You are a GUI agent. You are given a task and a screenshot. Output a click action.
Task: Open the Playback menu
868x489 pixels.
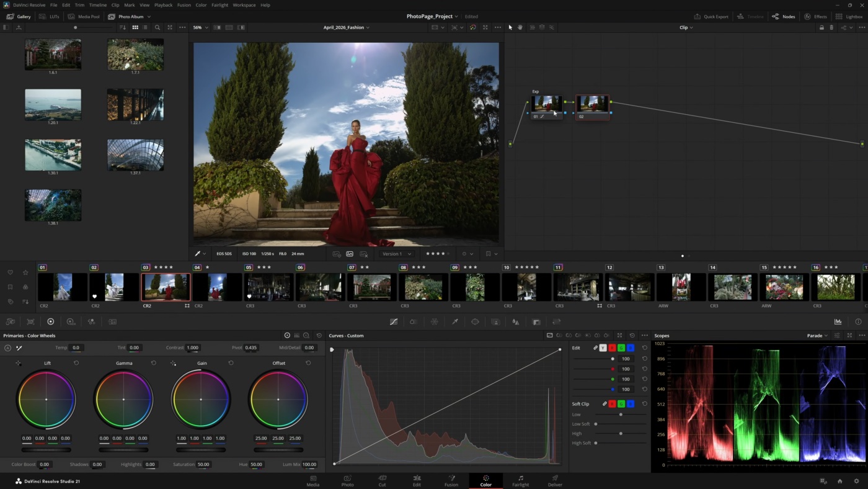(163, 5)
